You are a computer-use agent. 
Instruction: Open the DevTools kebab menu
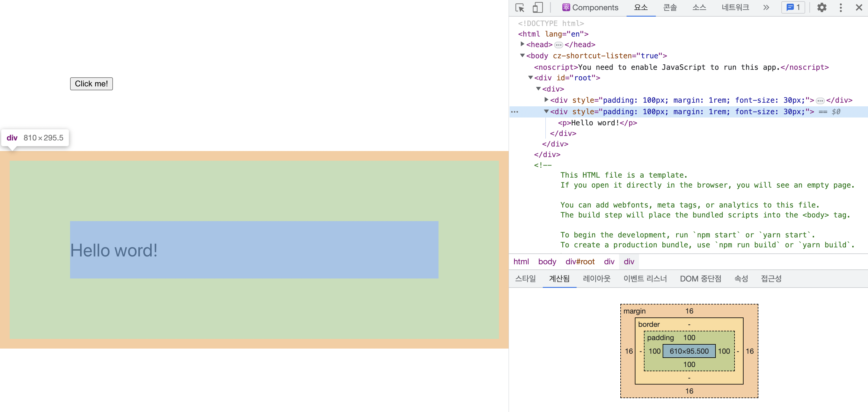(841, 8)
